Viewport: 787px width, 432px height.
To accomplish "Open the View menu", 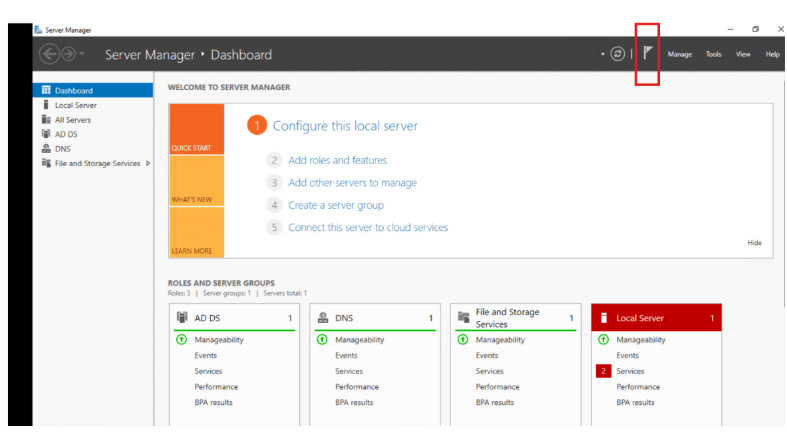I will coord(743,54).
